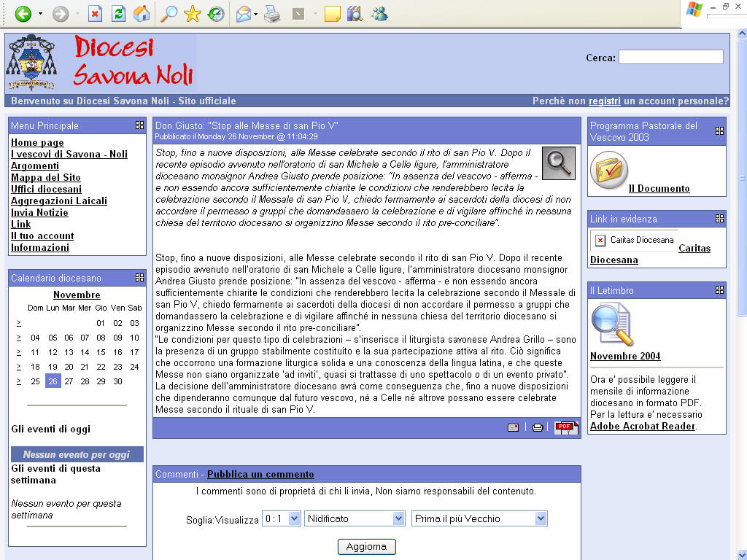Viewport: 747px width, 560px height.
Task: Open Mappa del Sito menu item
Action: click(x=45, y=177)
